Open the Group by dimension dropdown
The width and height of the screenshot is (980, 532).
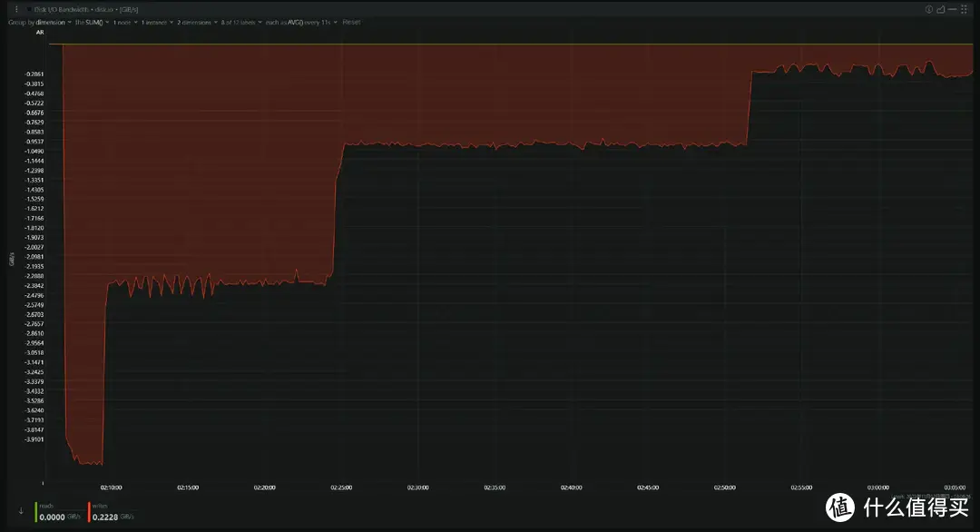(x=40, y=23)
